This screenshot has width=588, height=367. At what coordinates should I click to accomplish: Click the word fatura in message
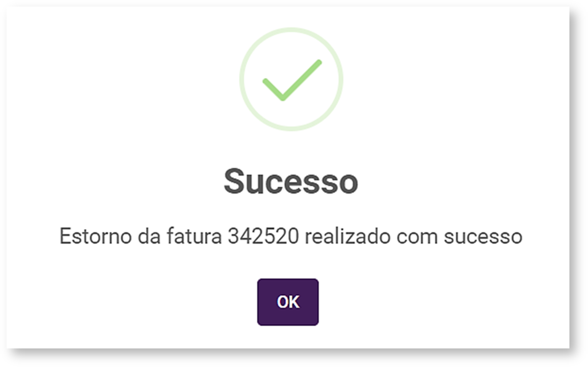click(x=194, y=236)
